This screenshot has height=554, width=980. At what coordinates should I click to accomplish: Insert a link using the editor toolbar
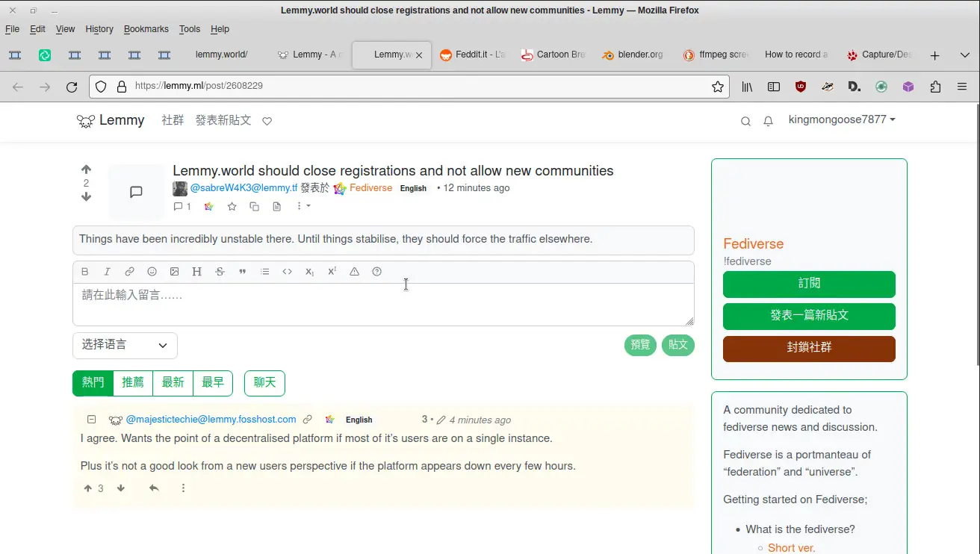tap(129, 272)
